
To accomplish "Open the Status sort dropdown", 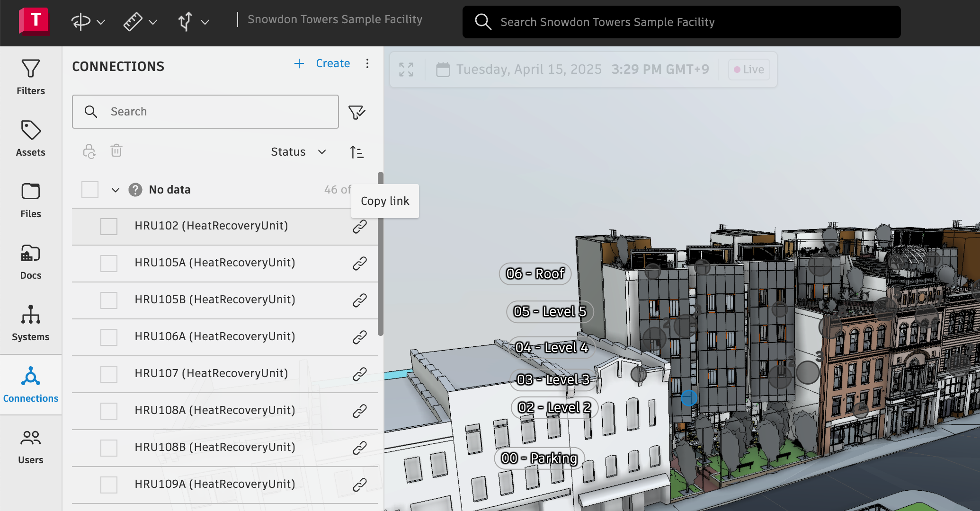I will tap(298, 152).
